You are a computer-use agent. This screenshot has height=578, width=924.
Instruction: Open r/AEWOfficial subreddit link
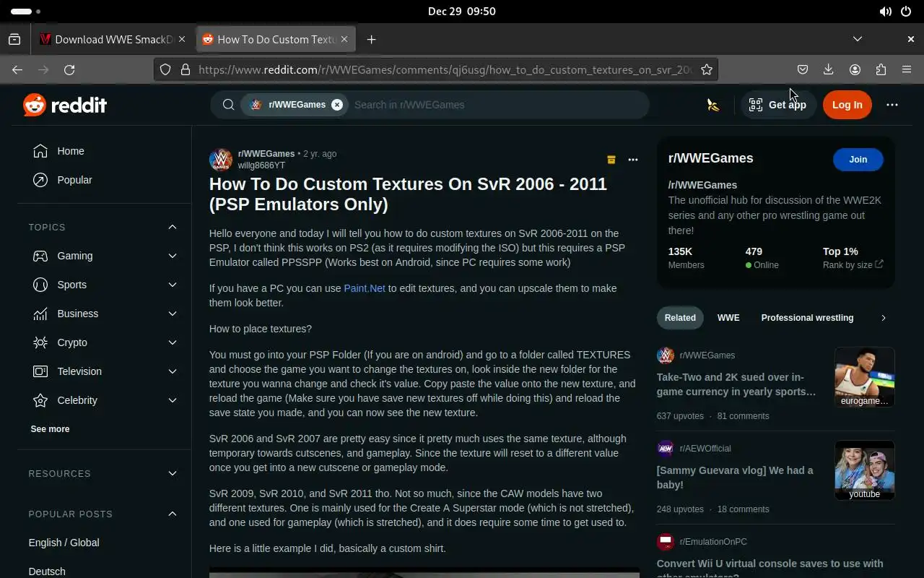coord(705,449)
